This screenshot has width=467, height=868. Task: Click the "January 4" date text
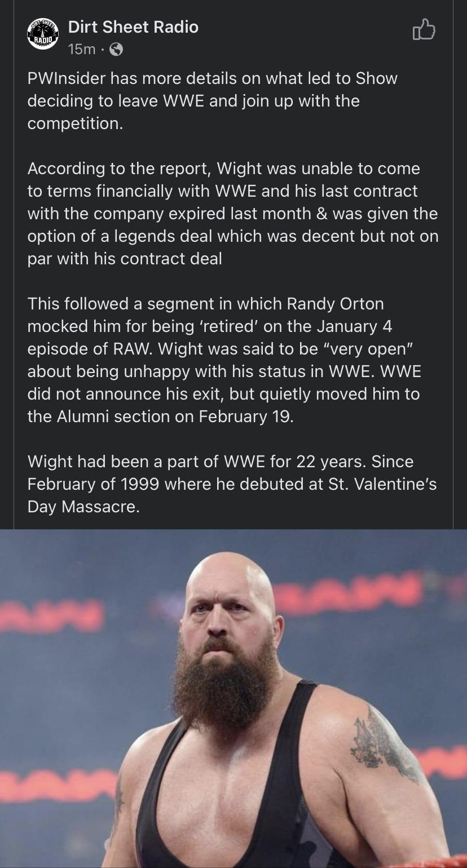354,326
